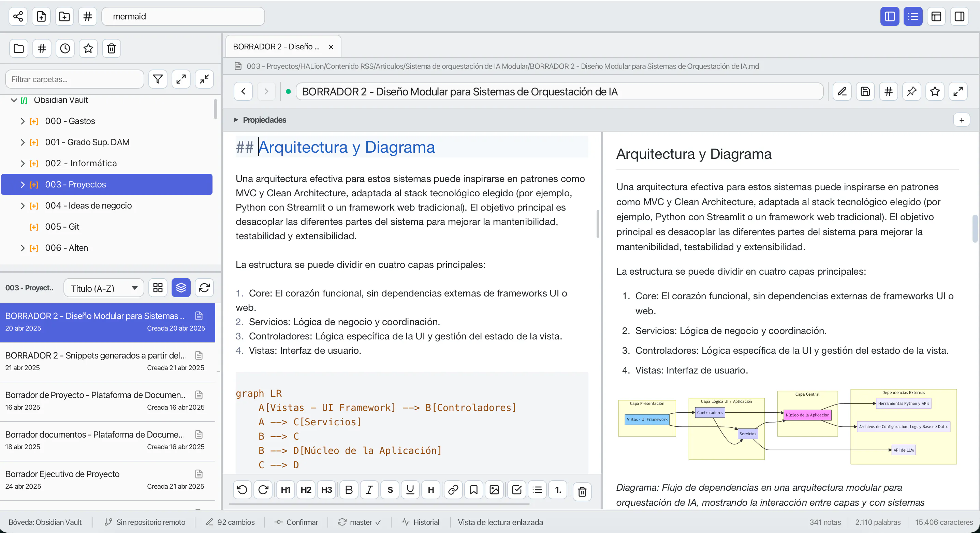Open the Título (A-Z) sort dropdown
The width and height of the screenshot is (980, 533).
click(x=104, y=288)
